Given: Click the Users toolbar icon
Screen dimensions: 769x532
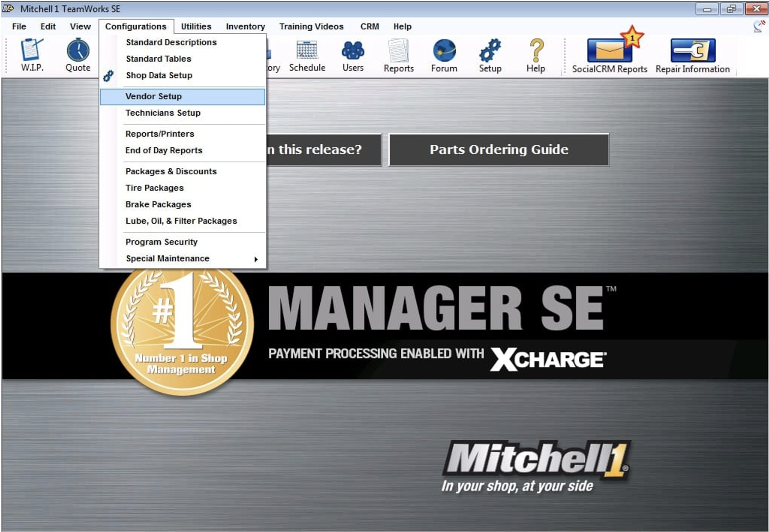Looking at the screenshot, I should point(353,56).
